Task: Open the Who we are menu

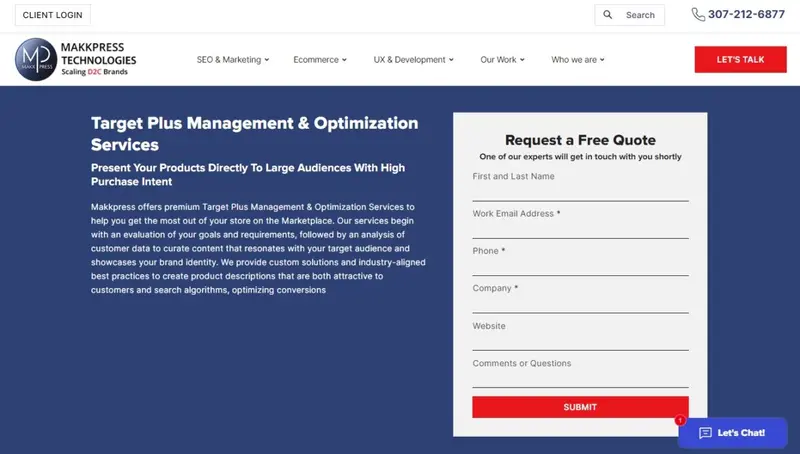Action: pyautogui.click(x=578, y=60)
